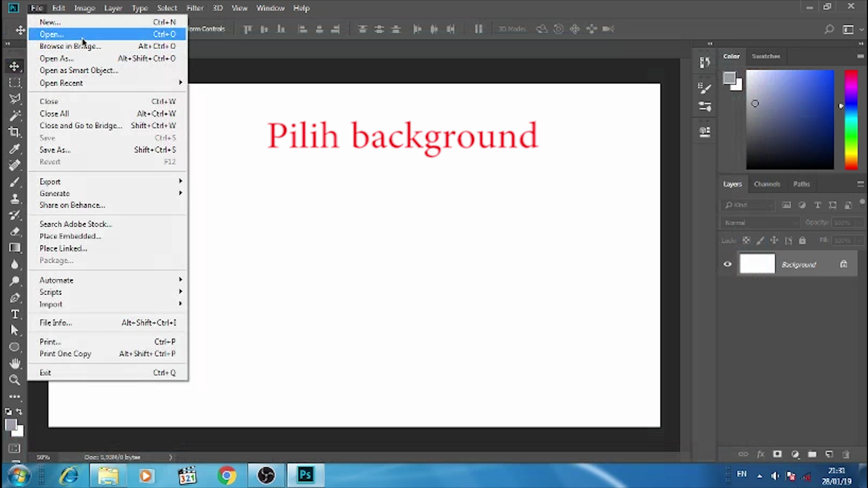Select the Crop tool
Viewport: 868px width, 488px height.
click(x=14, y=132)
